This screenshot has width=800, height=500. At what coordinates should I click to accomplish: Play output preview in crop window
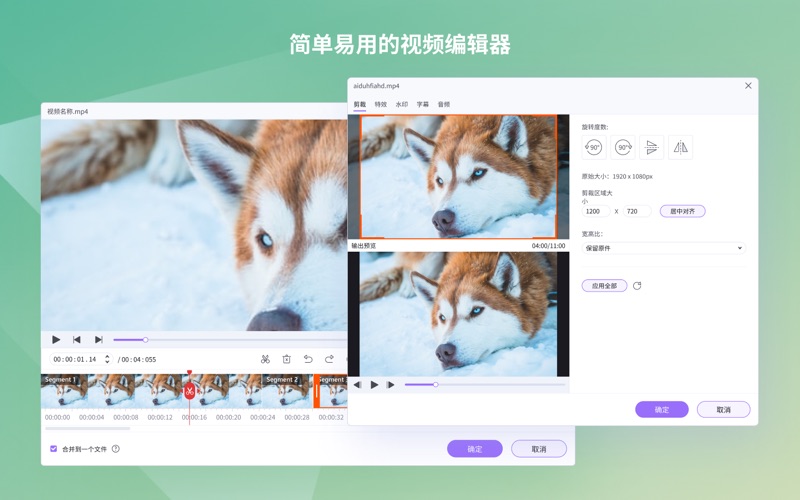374,385
